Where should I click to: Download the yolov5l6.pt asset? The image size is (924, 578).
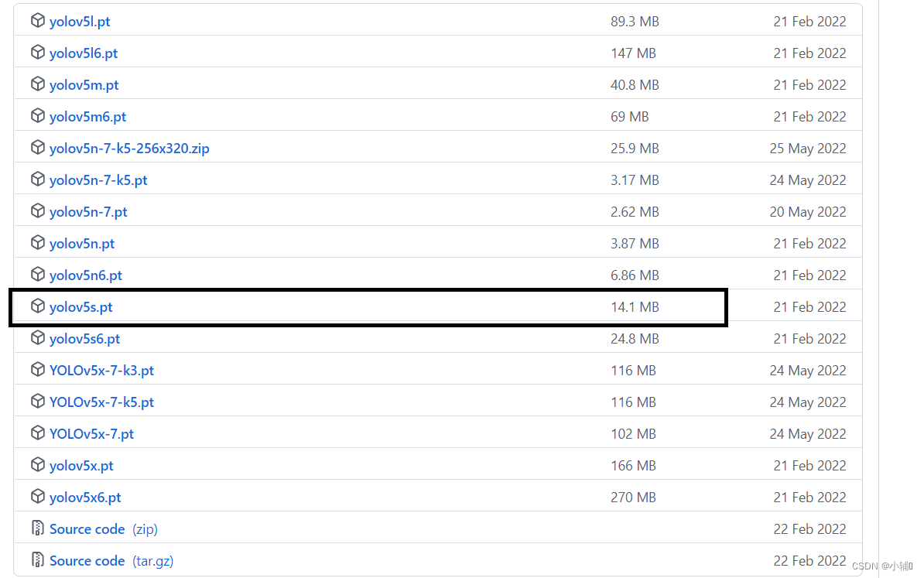(x=84, y=53)
